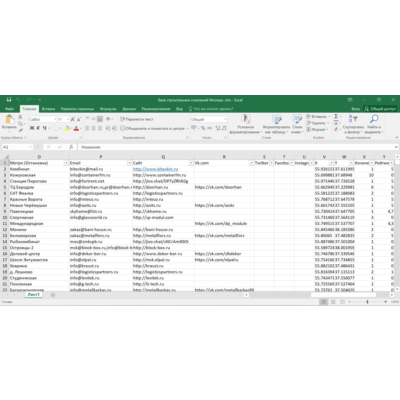Click the insert function fx icon
The image size is (400, 400).
coord(71,147)
